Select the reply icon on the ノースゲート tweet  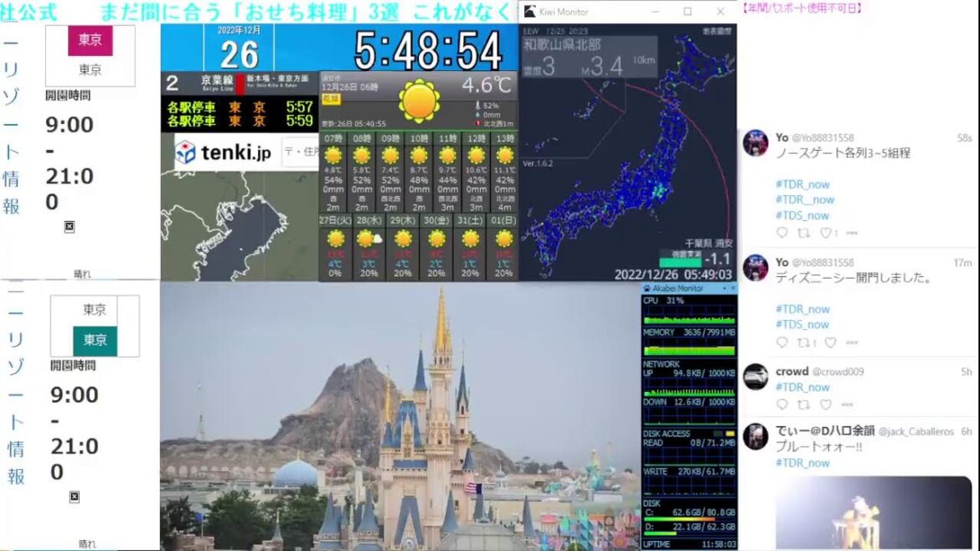pos(781,233)
